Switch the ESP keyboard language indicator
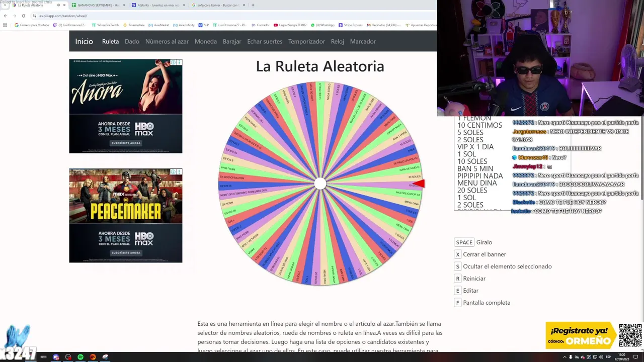The width and height of the screenshot is (644, 362). pos(608,357)
